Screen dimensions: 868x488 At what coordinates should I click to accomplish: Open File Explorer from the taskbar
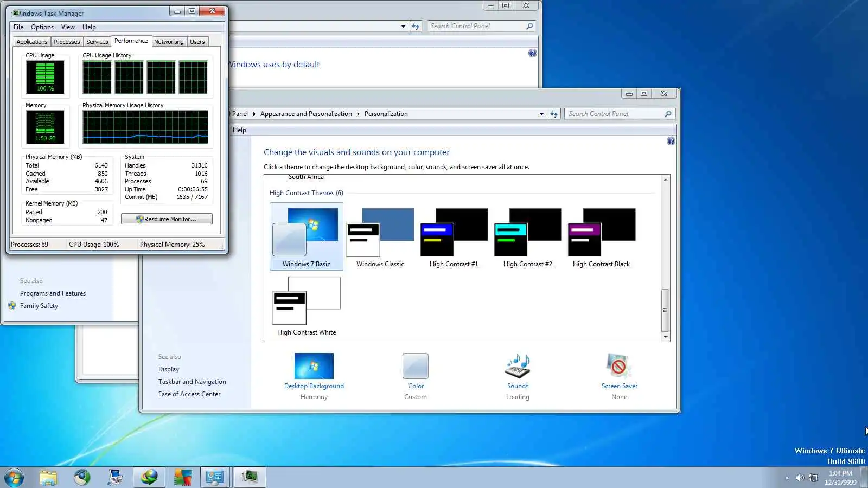(48, 478)
